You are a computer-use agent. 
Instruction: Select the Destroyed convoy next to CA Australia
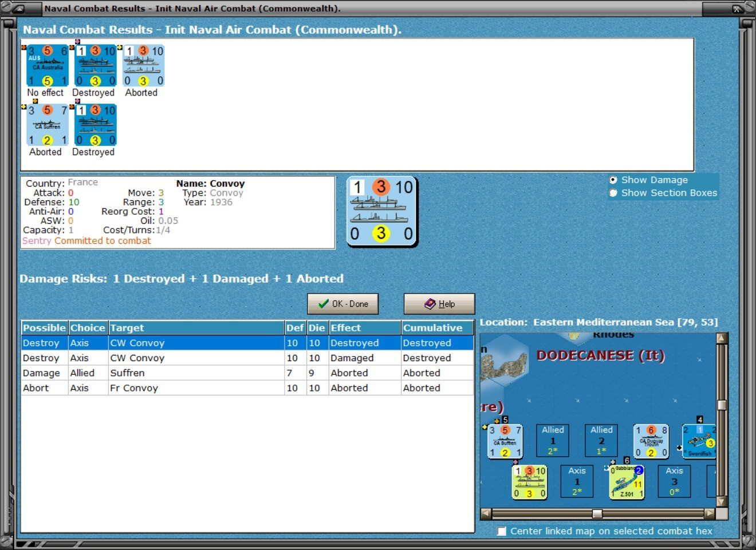96,65
